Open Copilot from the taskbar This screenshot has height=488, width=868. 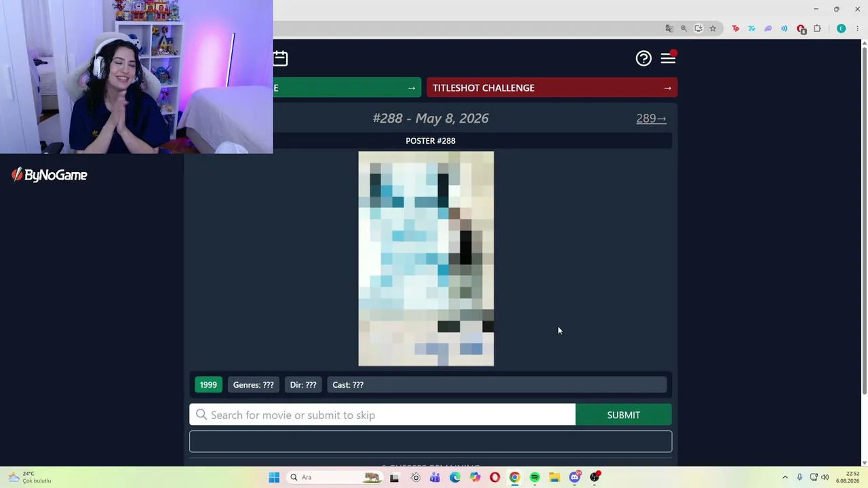tap(475, 477)
